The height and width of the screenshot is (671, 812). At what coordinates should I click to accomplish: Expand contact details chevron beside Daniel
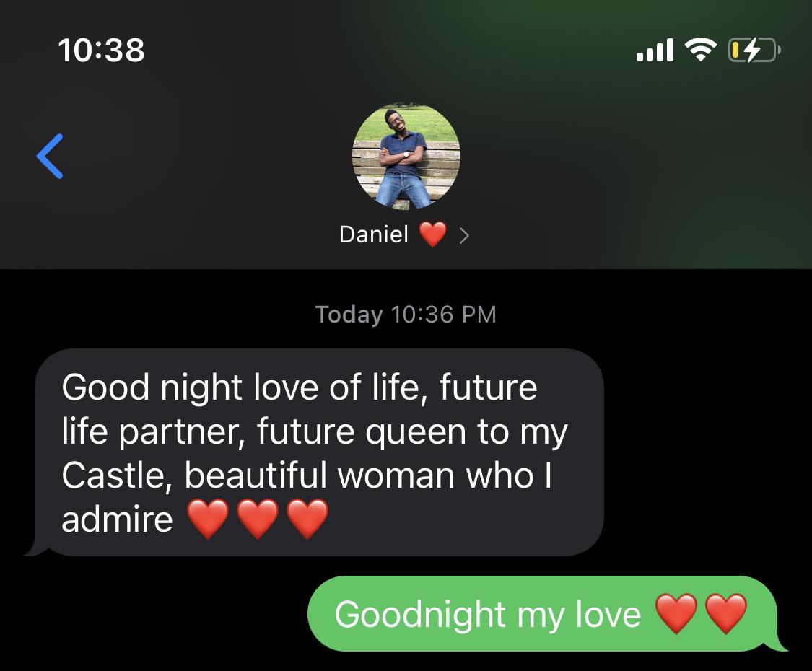(464, 236)
